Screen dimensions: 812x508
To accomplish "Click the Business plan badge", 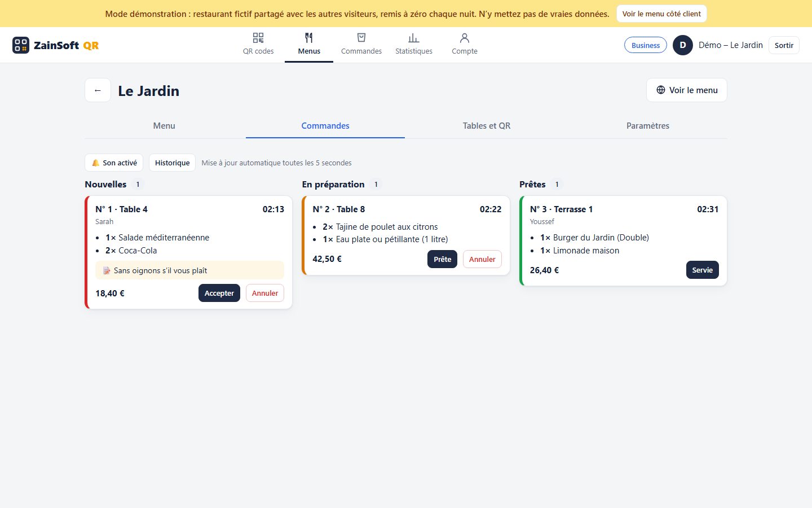I will click(x=646, y=45).
